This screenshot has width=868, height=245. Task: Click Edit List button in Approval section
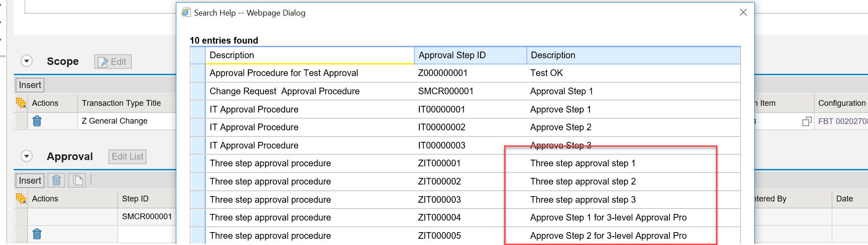coord(127,157)
